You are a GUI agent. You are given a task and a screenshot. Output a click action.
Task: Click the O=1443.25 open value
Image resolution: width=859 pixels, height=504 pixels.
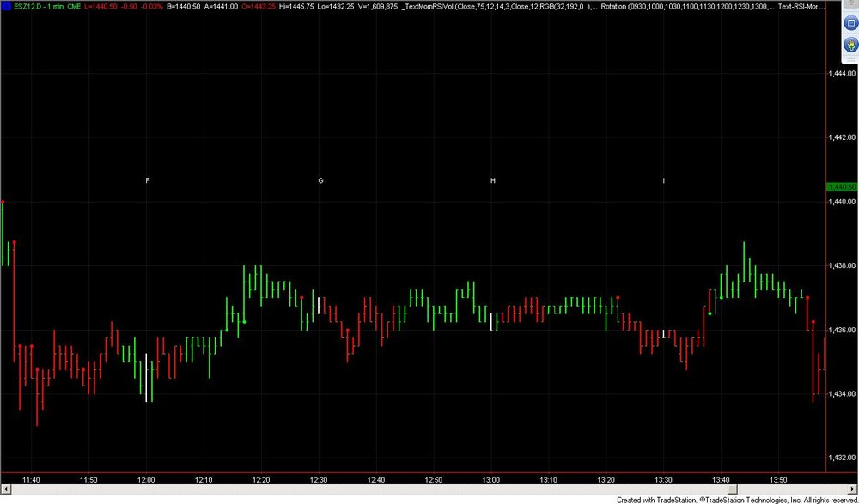259,6
